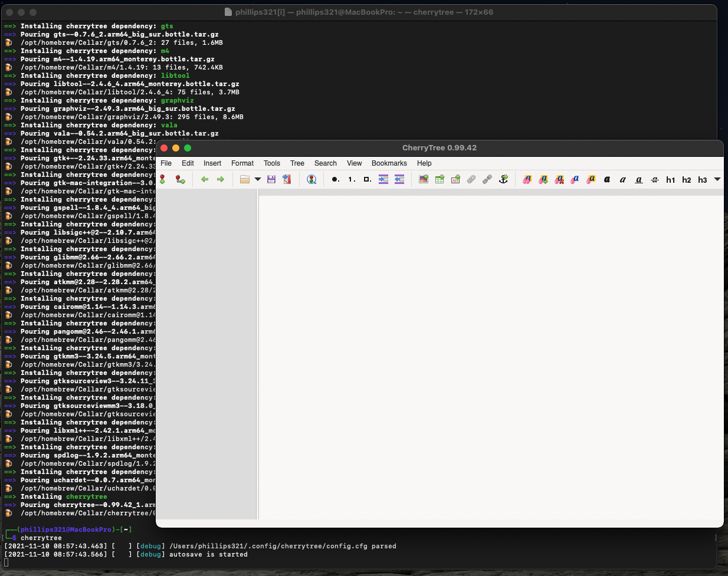This screenshot has width=728, height=576.
Task: Expand the recent documents dropdown arrow
Action: click(x=258, y=179)
